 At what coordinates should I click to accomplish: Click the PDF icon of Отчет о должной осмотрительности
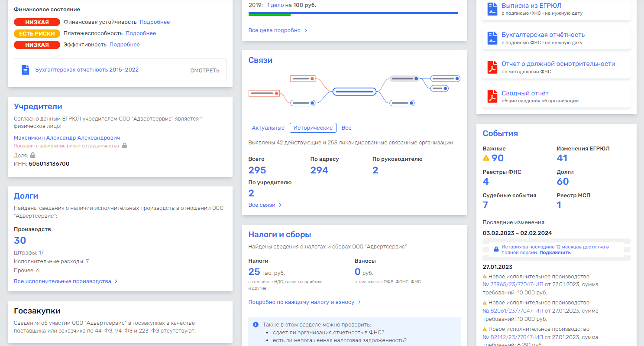[x=492, y=67]
